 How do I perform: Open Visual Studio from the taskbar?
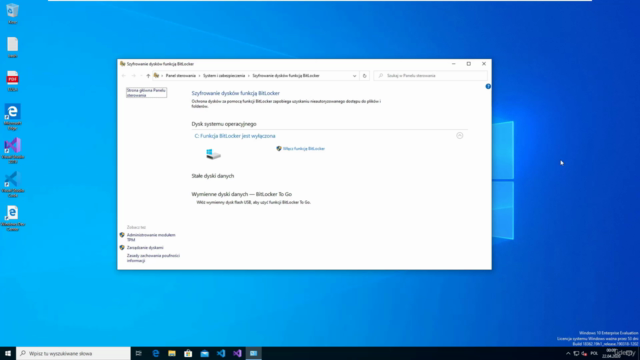click(x=237, y=353)
